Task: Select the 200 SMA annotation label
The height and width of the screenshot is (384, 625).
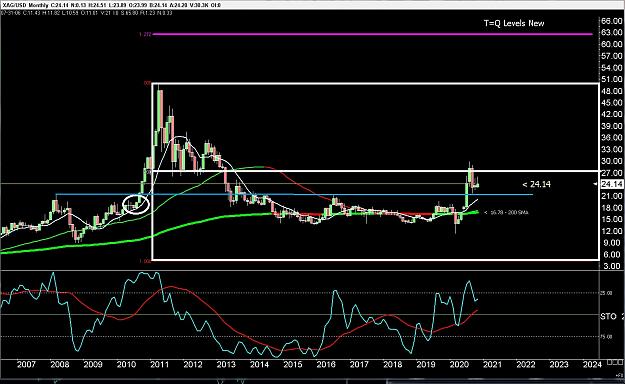Action: [506, 213]
